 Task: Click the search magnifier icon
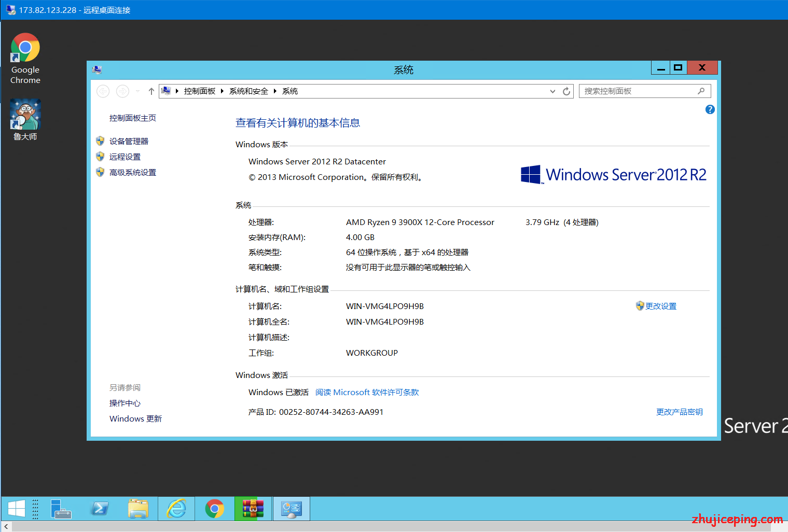point(701,91)
